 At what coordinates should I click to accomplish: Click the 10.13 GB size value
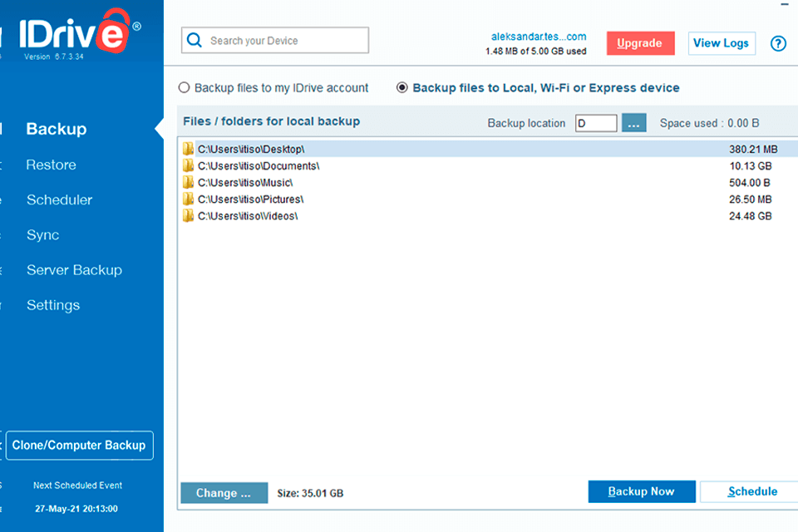pyautogui.click(x=750, y=166)
